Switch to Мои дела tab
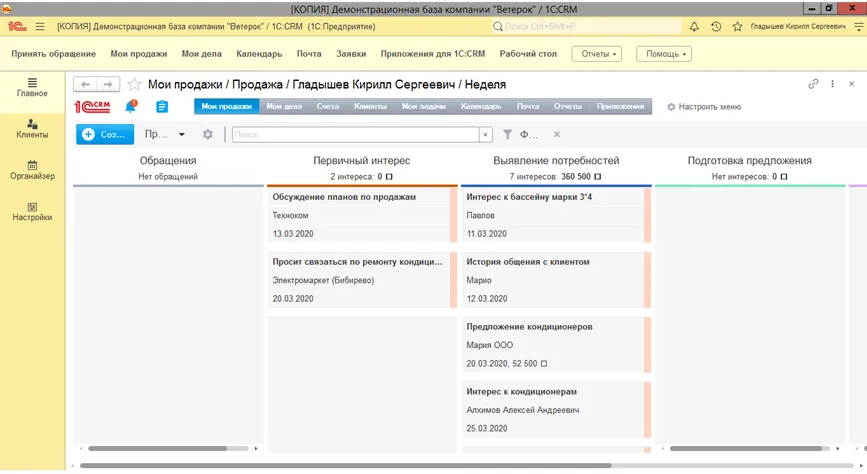Image resolution: width=867 pixels, height=474 pixels. point(284,106)
